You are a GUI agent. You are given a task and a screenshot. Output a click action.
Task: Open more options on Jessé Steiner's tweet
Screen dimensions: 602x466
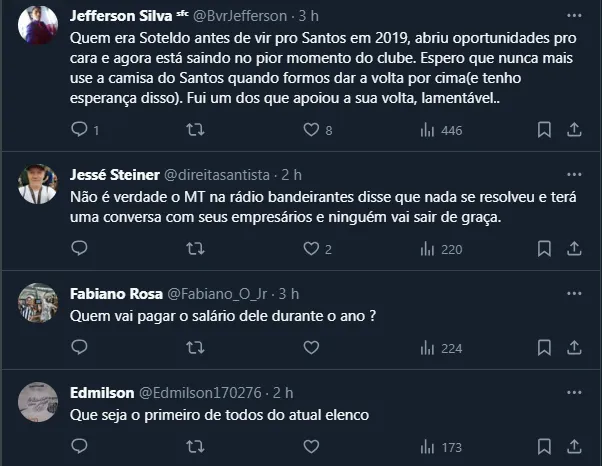click(573, 174)
